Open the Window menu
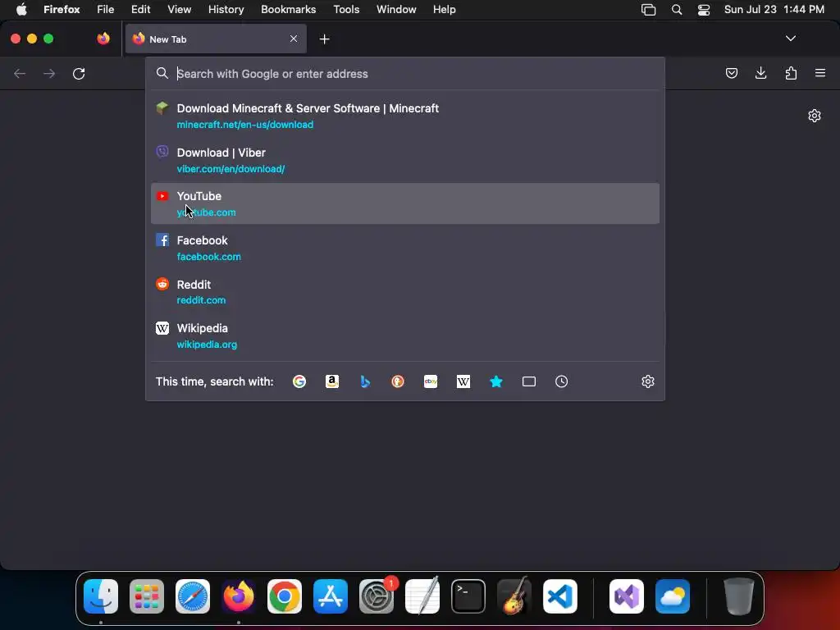840x630 pixels. click(x=396, y=10)
